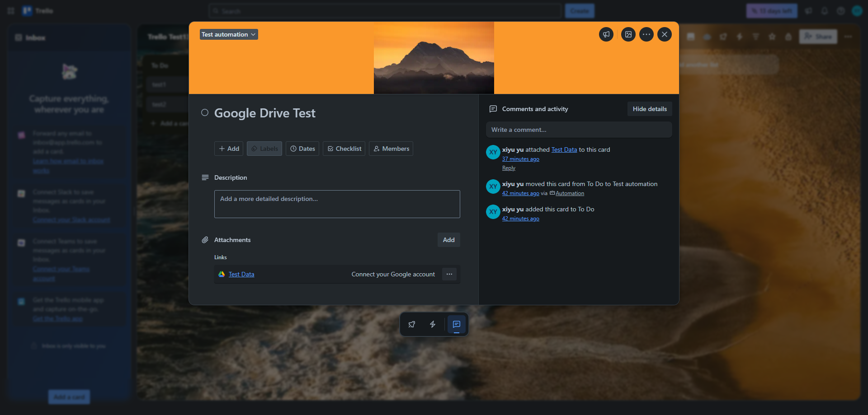Click xiyu yu avatar on attached activity
This screenshot has height=415, width=868.
tap(493, 152)
